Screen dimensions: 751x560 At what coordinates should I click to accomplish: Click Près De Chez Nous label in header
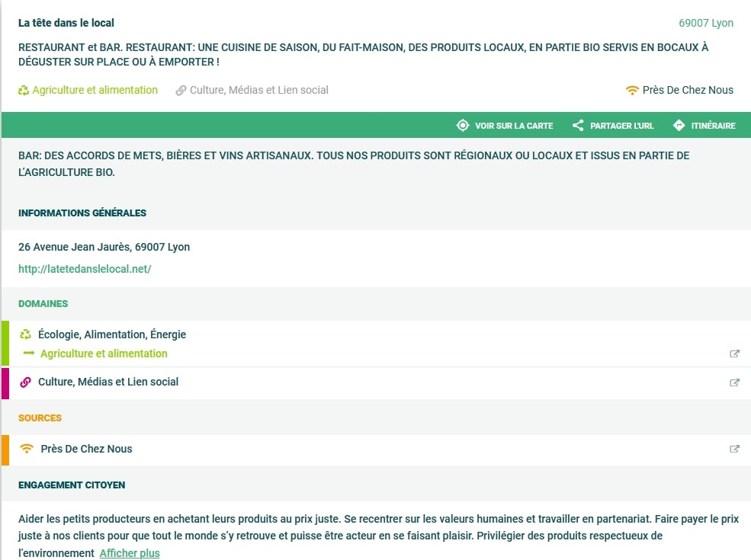pyautogui.click(x=688, y=90)
